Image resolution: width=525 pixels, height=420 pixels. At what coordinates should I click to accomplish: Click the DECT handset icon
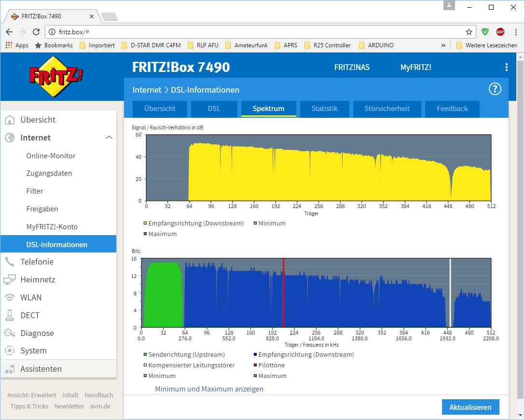pyautogui.click(x=10, y=315)
